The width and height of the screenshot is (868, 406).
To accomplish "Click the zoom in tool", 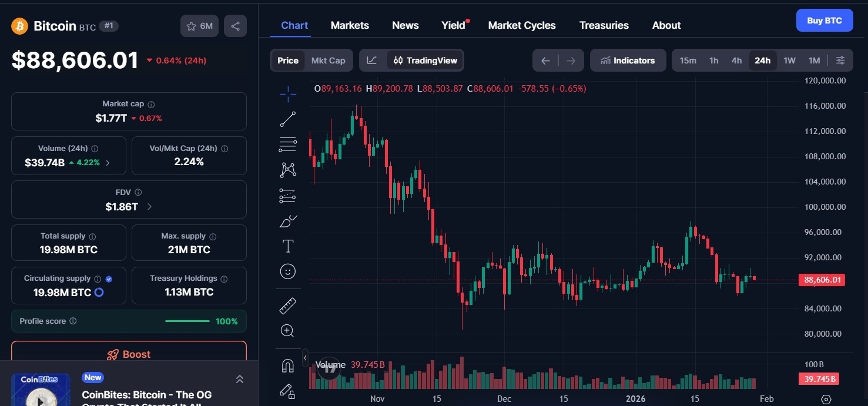I will point(288,331).
